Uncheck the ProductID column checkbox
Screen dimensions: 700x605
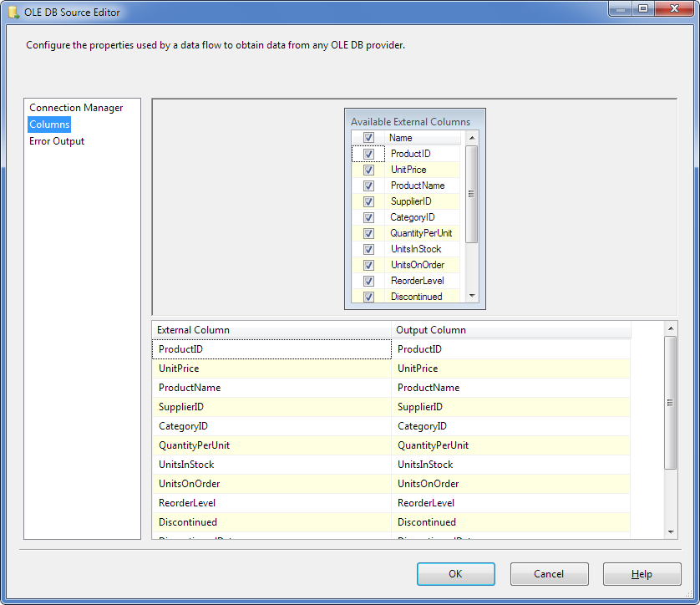tap(368, 154)
